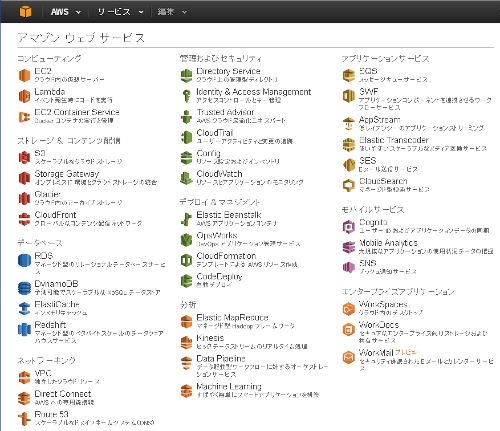Click the Redshift icon
This screenshot has height=431, width=500.
pyautogui.click(x=24, y=329)
